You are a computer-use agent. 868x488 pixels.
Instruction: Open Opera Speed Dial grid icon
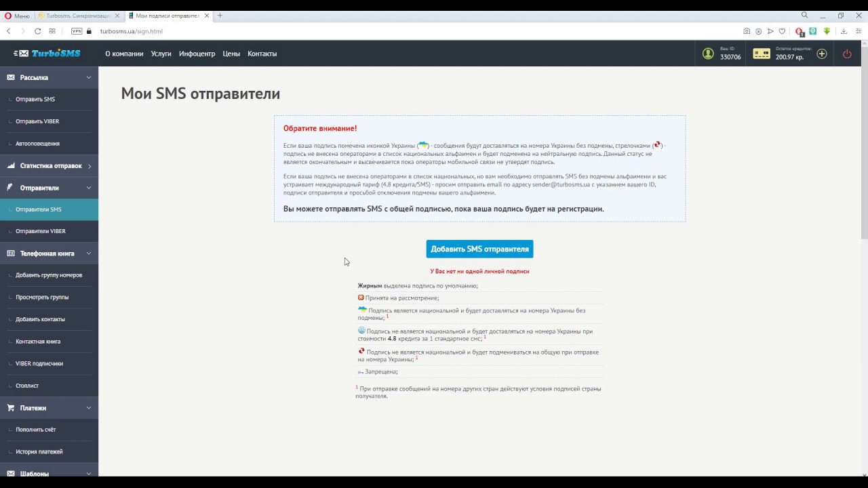pyautogui.click(x=52, y=31)
